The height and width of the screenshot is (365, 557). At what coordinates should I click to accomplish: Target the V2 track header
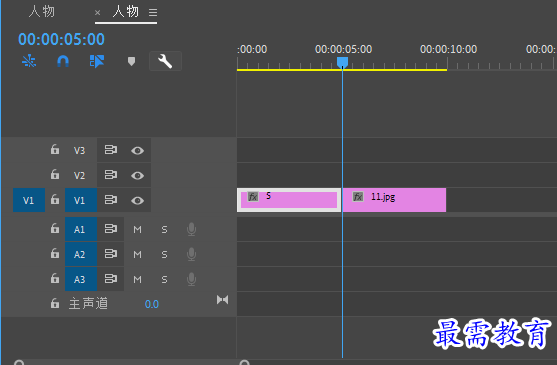(79, 175)
